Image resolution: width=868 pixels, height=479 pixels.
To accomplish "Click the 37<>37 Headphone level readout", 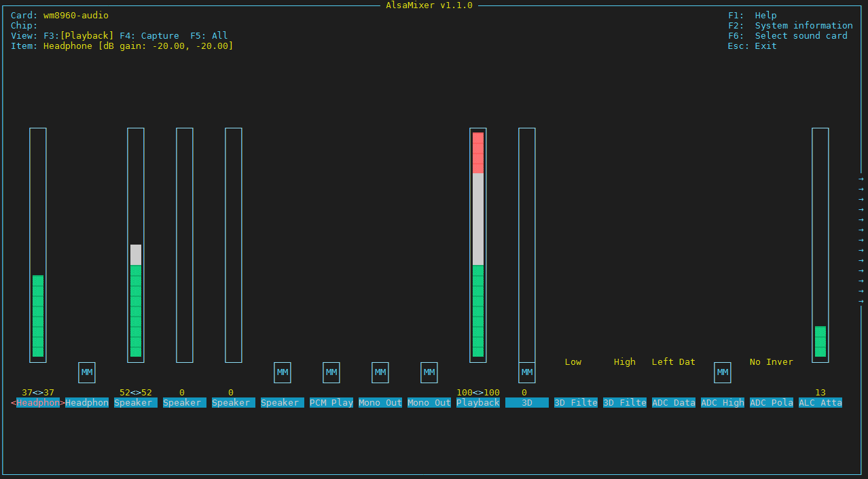I will (x=38, y=393).
